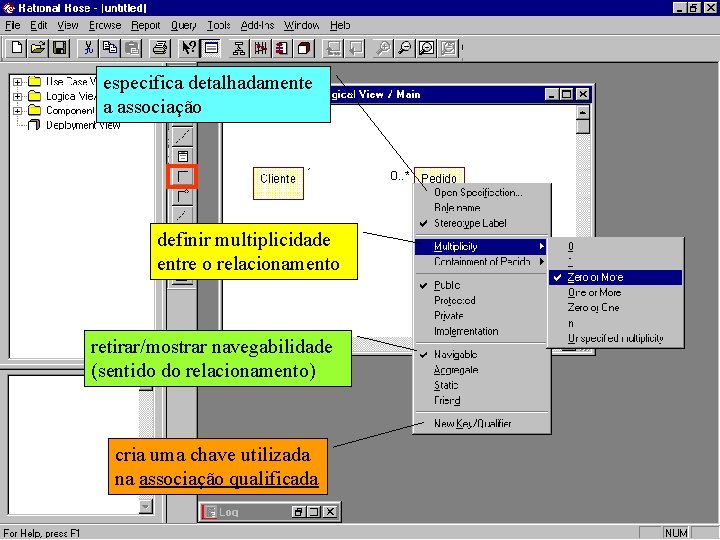Open the Containment of Pedido submenu
The height and width of the screenshot is (540, 720).
click(x=482, y=262)
